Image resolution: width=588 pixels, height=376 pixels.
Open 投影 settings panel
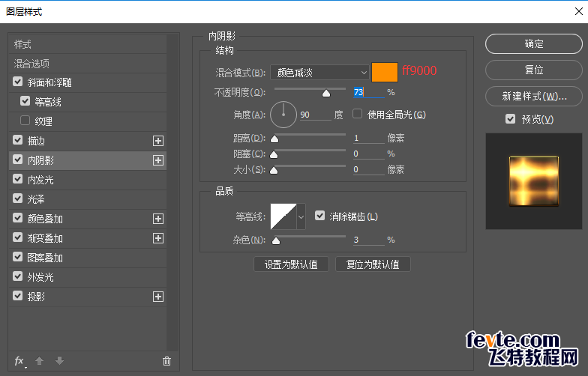[x=36, y=297]
